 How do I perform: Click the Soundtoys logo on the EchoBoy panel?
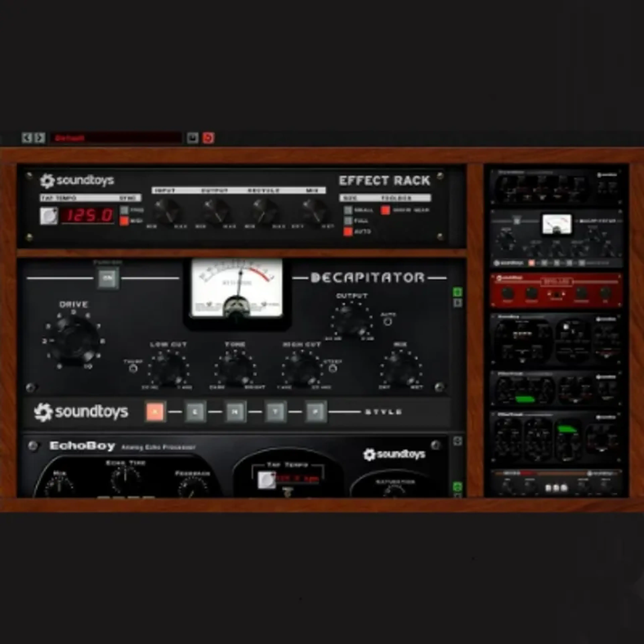[x=394, y=454]
